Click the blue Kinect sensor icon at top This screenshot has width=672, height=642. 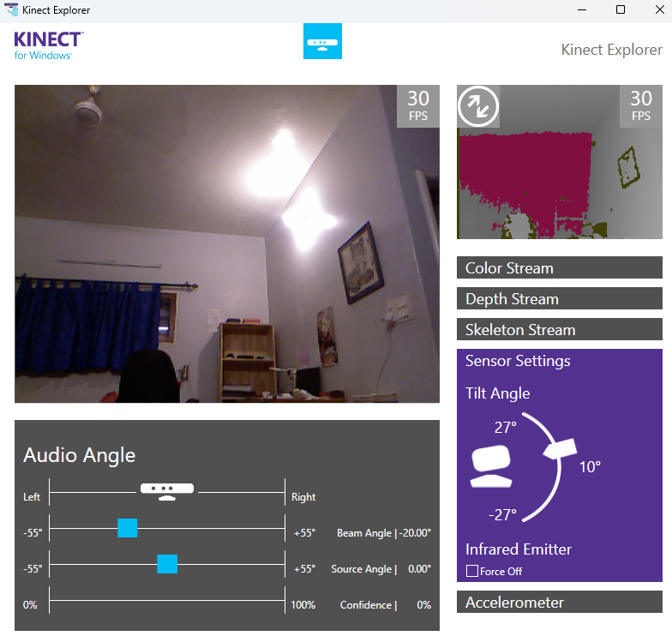[x=322, y=41]
